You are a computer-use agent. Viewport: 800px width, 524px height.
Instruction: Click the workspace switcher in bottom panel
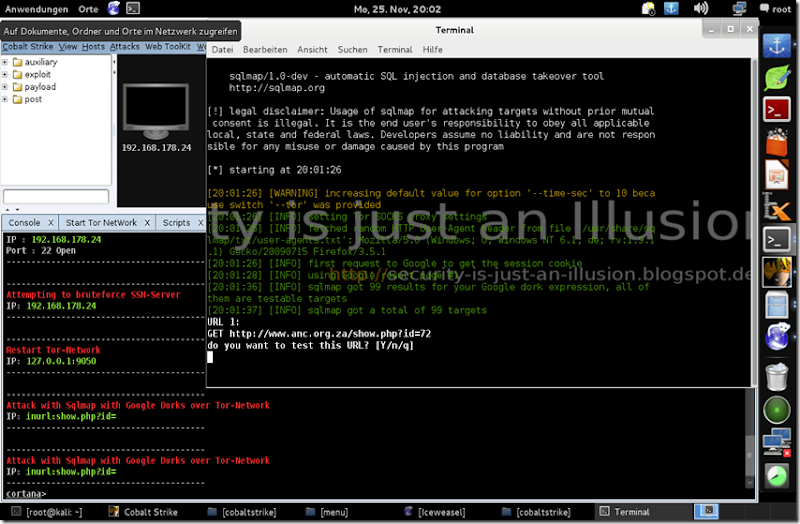706,511
